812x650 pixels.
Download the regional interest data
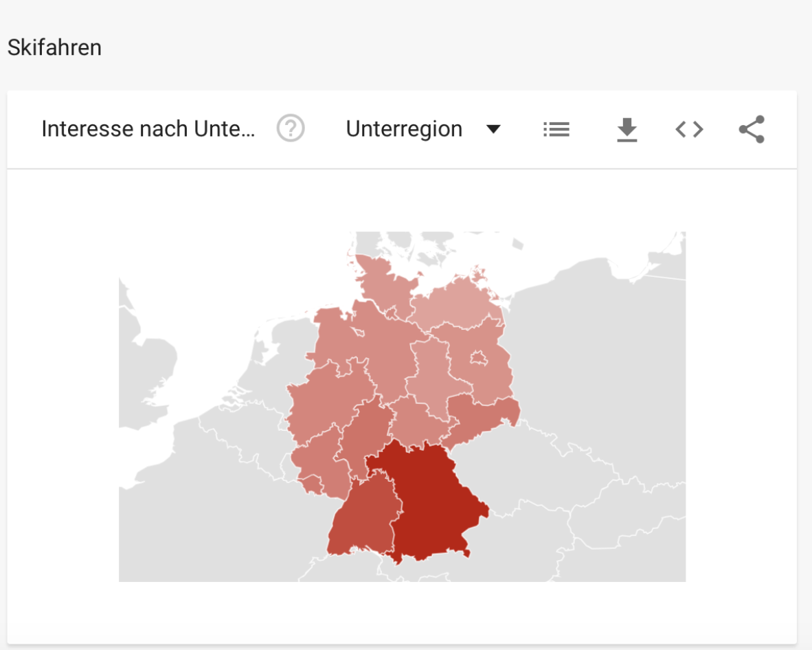[x=627, y=129]
